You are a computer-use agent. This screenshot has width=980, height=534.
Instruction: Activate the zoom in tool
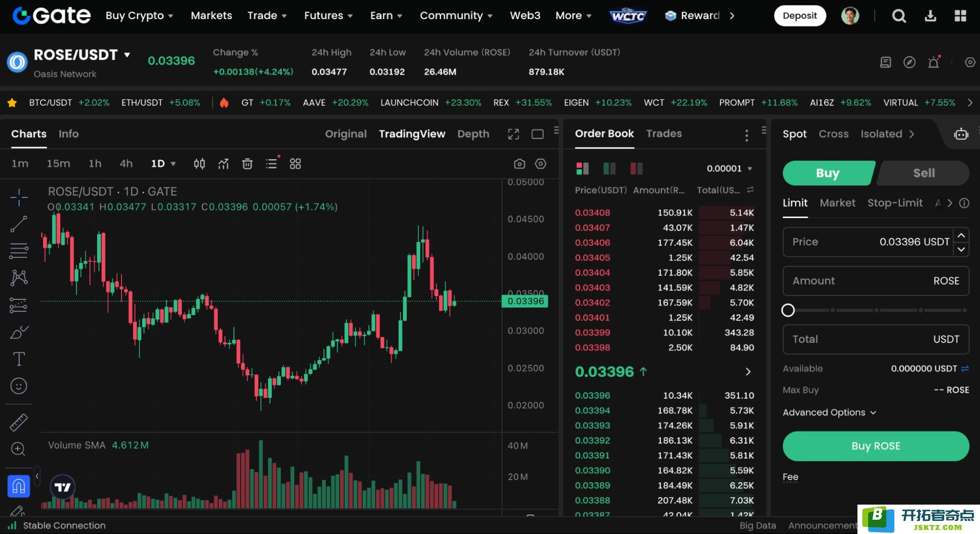pyautogui.click(x=18, y=449)
